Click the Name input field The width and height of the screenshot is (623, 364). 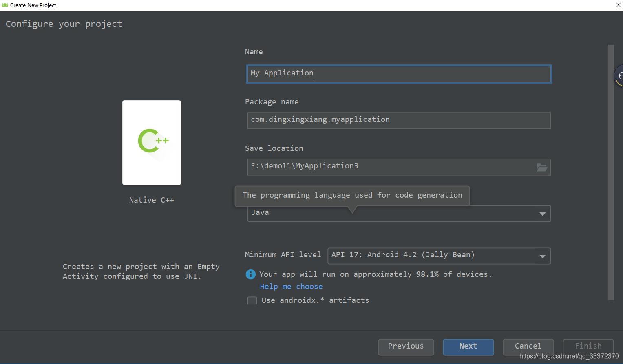click(399, 74)
